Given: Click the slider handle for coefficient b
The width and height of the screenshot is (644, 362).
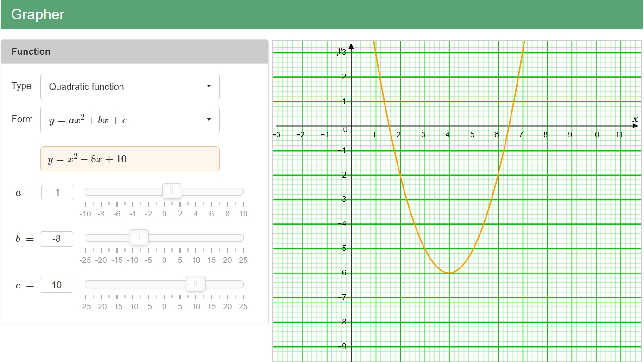Looking at the screenshot, I should [139, 237].
